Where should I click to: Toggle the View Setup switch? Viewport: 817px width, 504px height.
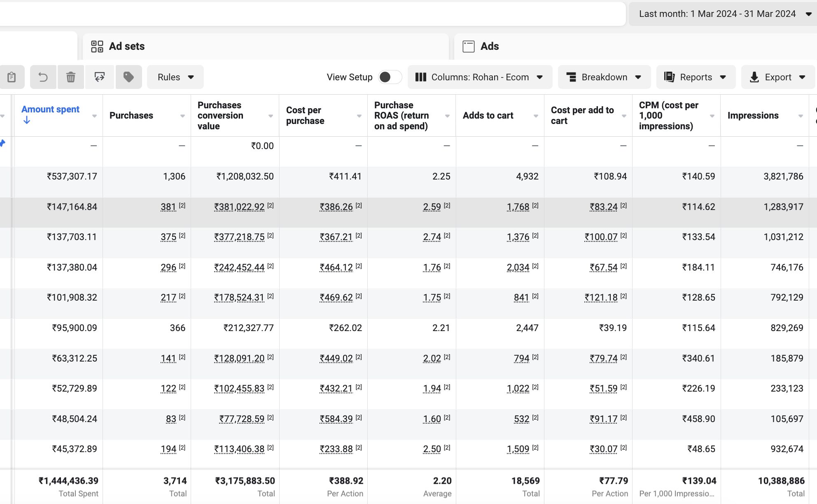(390, 77)
